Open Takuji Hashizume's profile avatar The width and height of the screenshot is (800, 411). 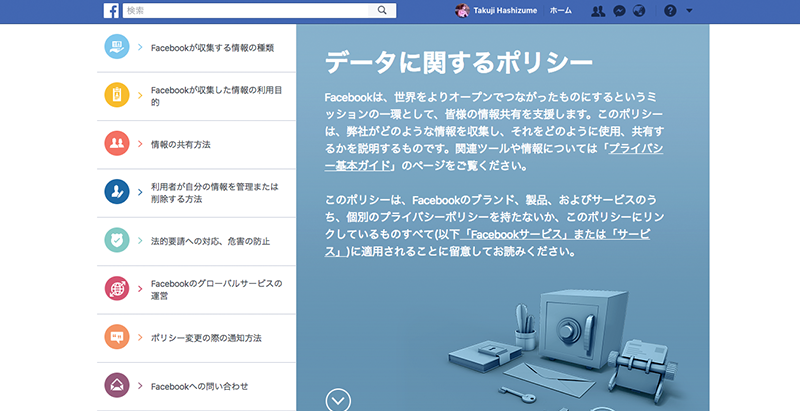462,10
